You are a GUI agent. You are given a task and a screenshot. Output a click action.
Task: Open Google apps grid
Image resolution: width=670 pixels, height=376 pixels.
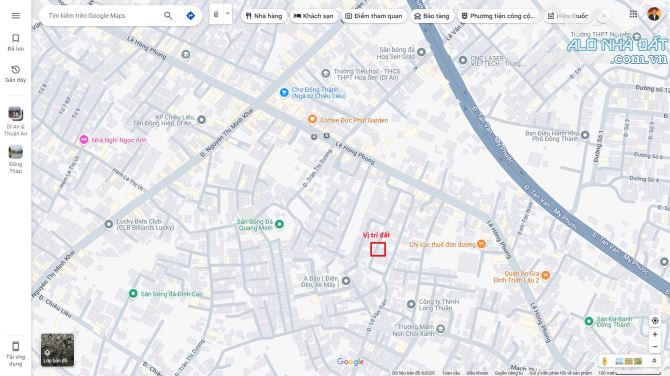coord(633,14)
